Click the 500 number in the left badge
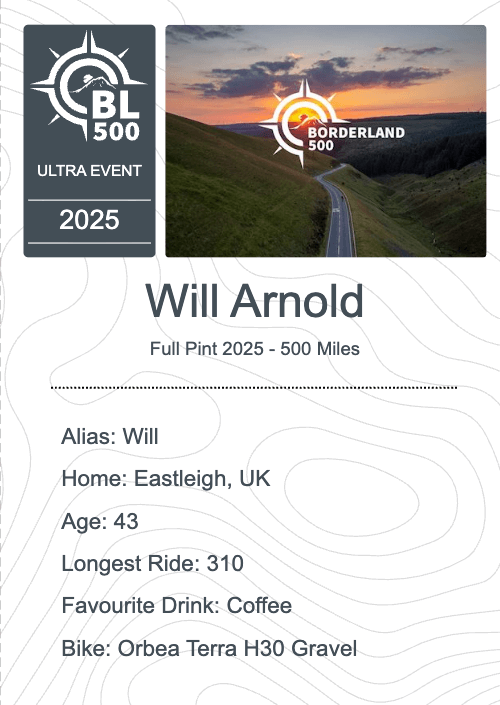Screen dimensions: 500x705 [x=116, y=131]
